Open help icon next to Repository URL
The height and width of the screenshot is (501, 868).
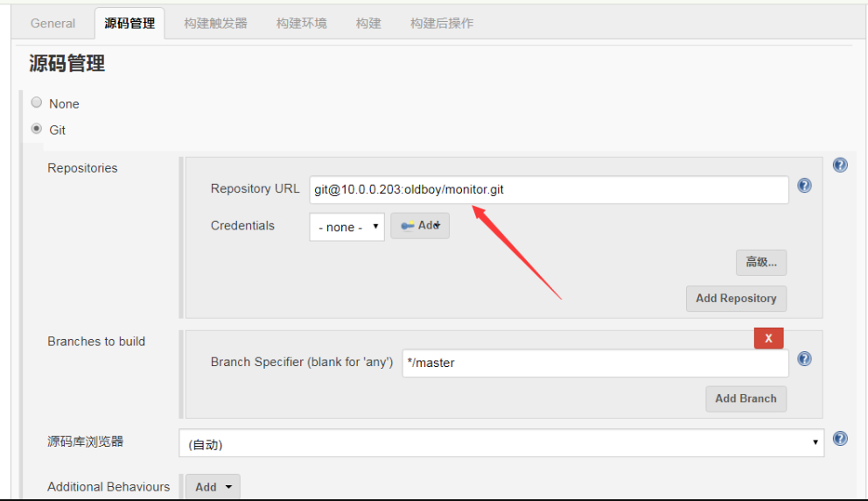coord(804,186)
